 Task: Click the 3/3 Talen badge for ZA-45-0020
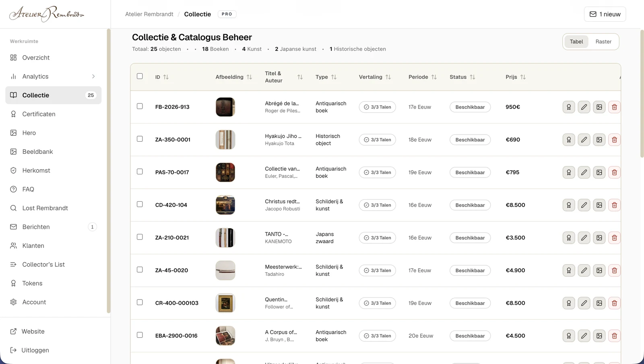[x=378, y=270]
